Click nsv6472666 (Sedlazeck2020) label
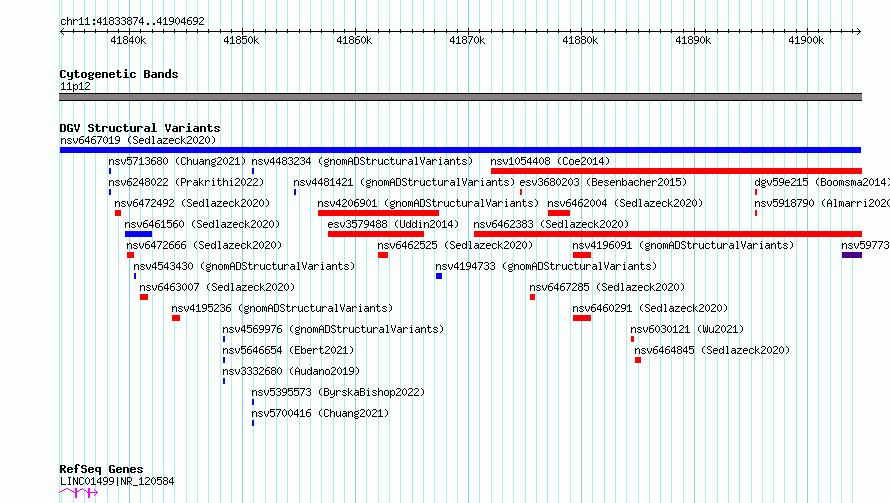This screenshot has height=503, width=890. 204,245
